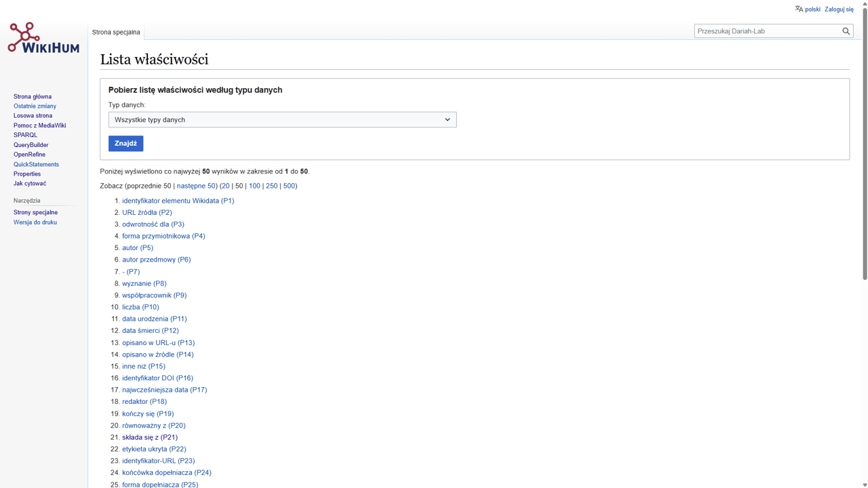Screen dimensions: 868x488
Task: Click the WikiHum logo
Action: [x=43, y=38]
